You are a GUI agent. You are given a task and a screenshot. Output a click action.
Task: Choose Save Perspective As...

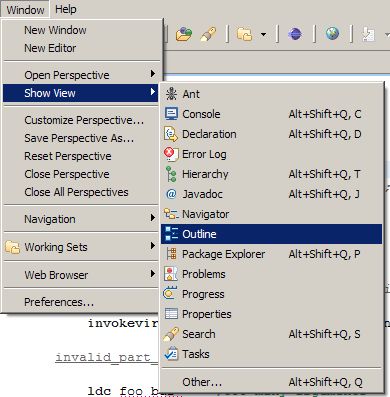82,138
